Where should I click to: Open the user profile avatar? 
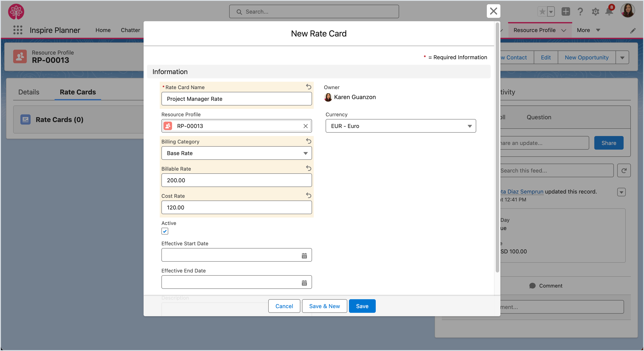coord(627,11)
